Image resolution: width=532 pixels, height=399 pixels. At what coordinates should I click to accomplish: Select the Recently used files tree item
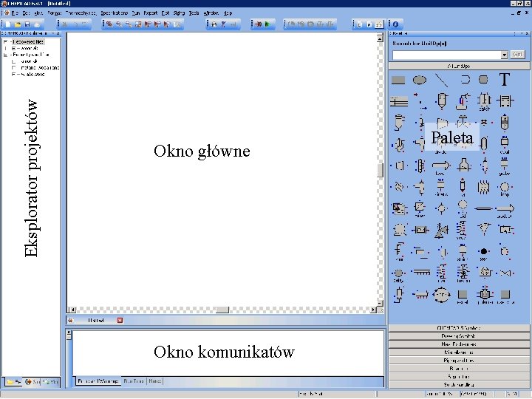(30, 55)
